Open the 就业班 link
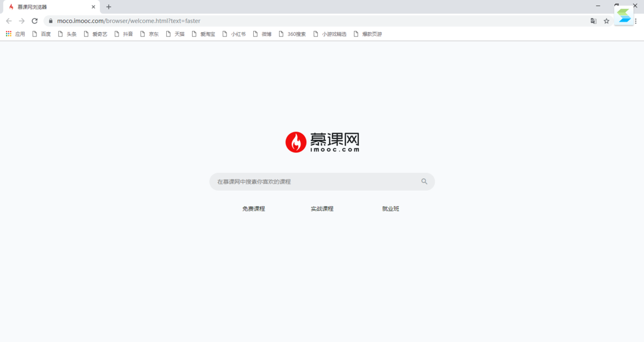The image size is (644, 342). (x=390, y=208)
